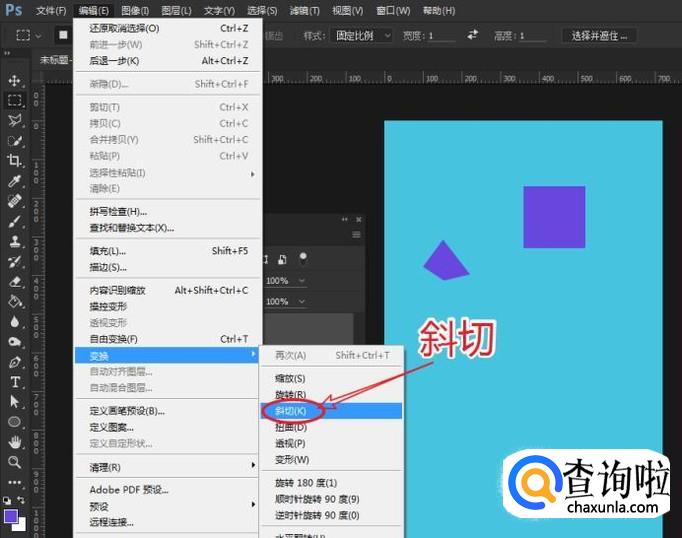Select the Move tool

point(15,80)
